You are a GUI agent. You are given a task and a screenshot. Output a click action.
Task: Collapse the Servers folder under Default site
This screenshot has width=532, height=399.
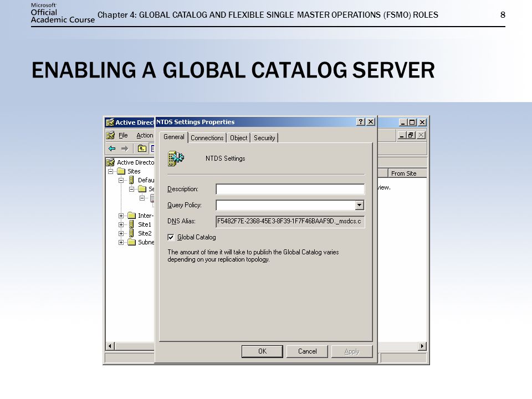click(132, 189)
